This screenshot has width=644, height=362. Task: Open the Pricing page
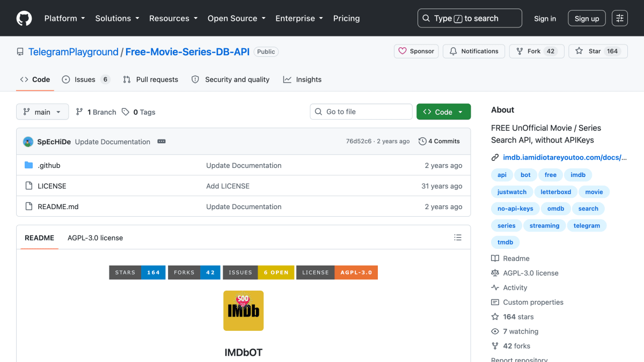[346, 18]
